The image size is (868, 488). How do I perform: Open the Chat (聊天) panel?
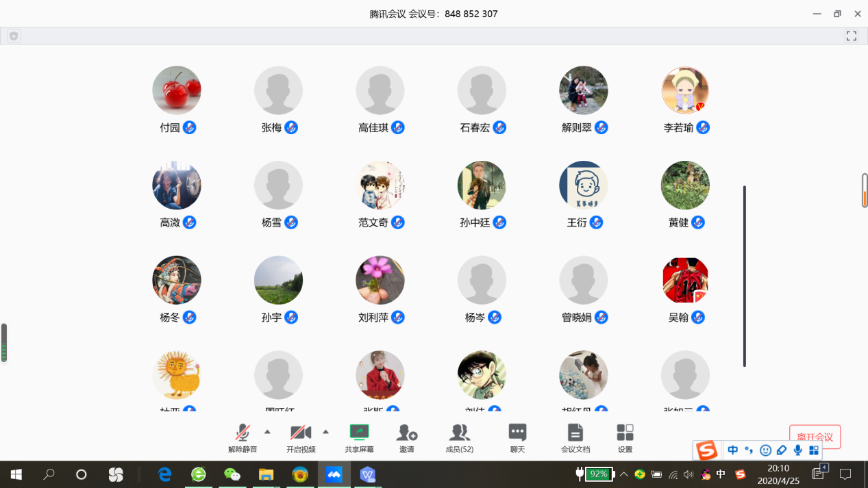517,433
